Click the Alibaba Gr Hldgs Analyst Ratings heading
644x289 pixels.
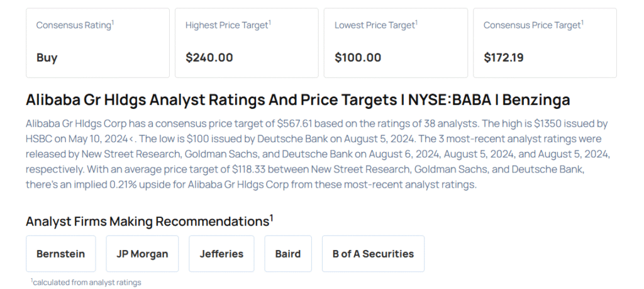(x=297, y=100)
